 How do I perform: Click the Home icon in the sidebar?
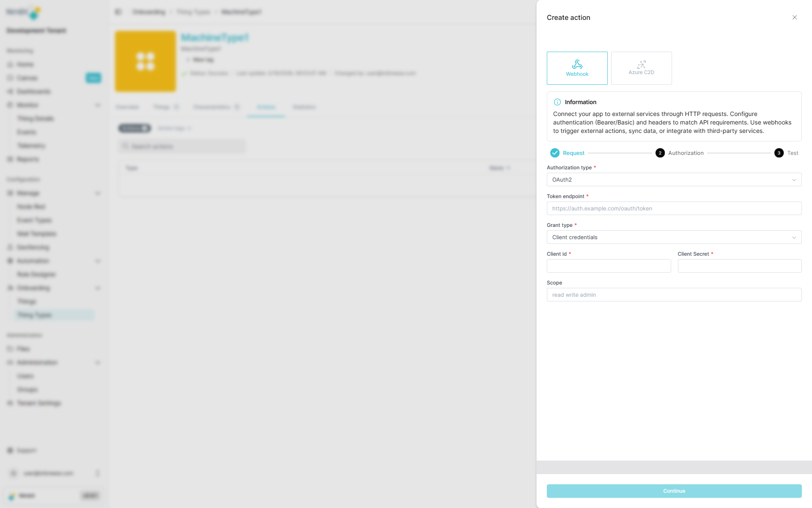pyautogui.click(x=10, y=64)
